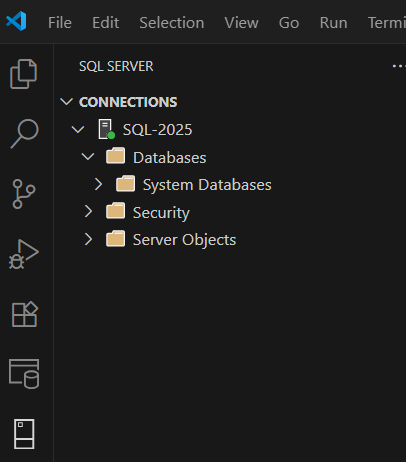The height and width of the screenshot is (462, 406).
Task: Open the File menu
Action: [60, 23]
